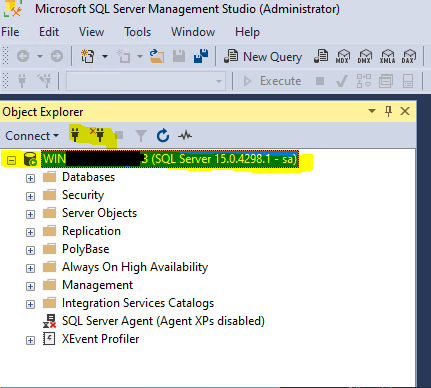
Task: Click the Parse checkmark icon
Action: (342, 81)
